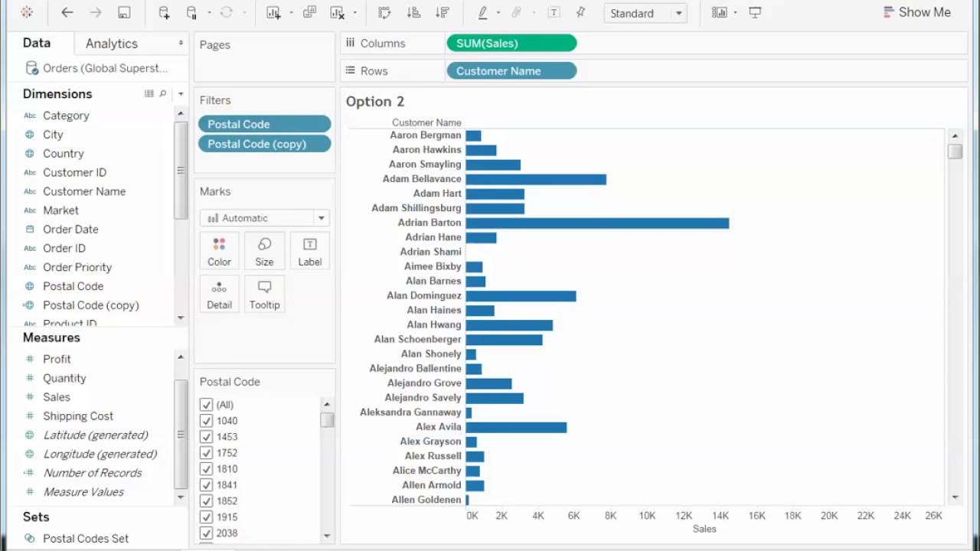This screenshot has width=980, height=551.
Task: Click the Presentation Mode icon
Action: pos(755,12)
